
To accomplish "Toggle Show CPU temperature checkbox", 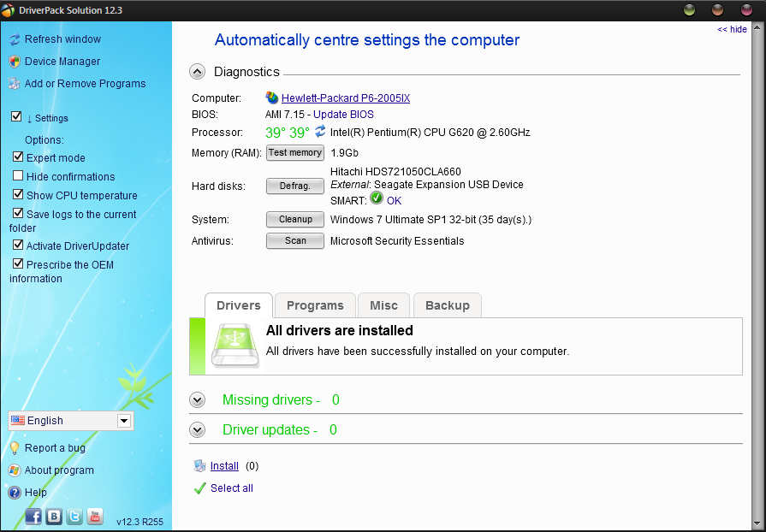I will click(x=18, y=194).
